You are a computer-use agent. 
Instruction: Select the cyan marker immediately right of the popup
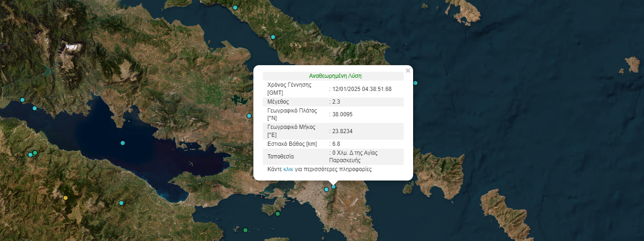(415, 83)
